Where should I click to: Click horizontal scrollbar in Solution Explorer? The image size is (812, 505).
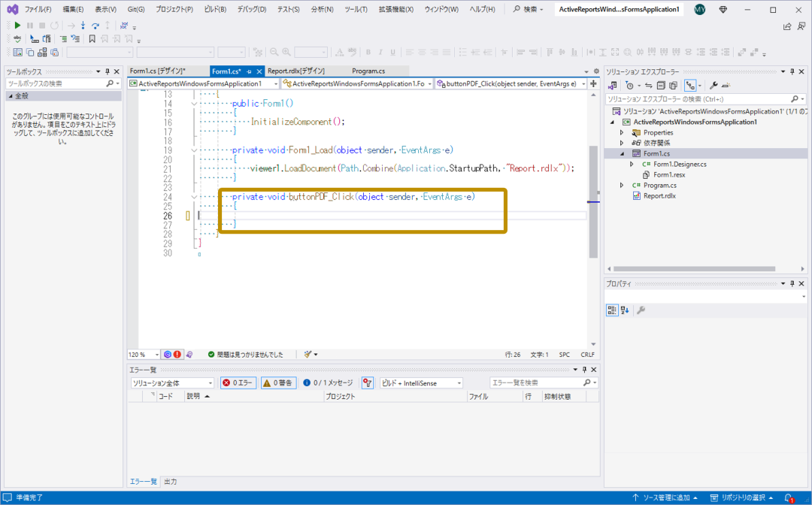pyautogui.click(x=694, y=268)
